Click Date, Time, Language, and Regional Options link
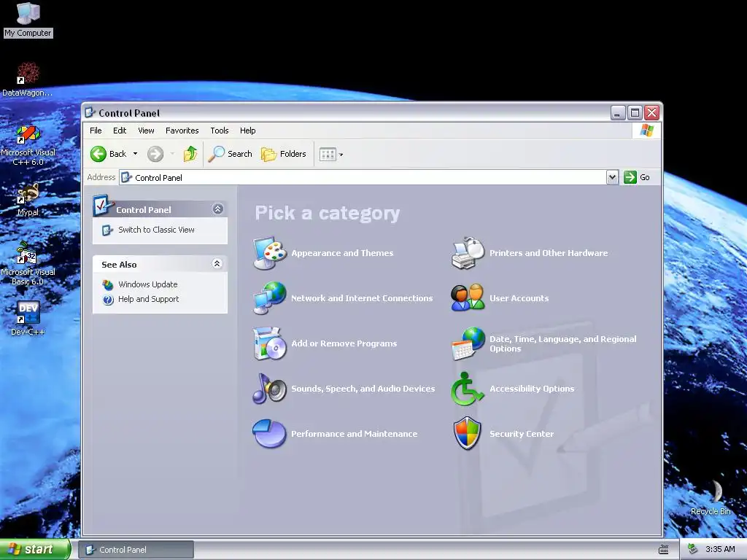The height and width of the screenshot is (560, 747). [x=563, y=344]
